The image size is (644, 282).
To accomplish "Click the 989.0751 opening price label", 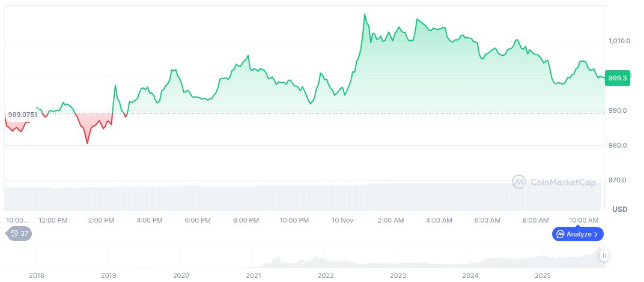I will click(23, 114).
